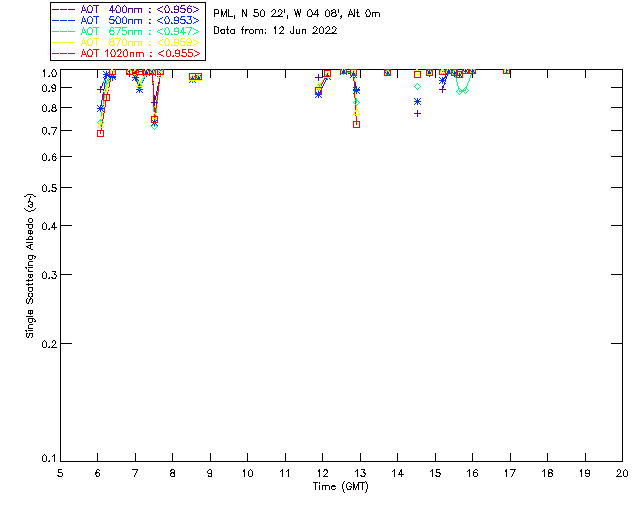This screenshot has height=512, width=640.
Task: Click the green diamond marker near 7.5 GMT
Action: pyautogui.click(x=154, y=127)
